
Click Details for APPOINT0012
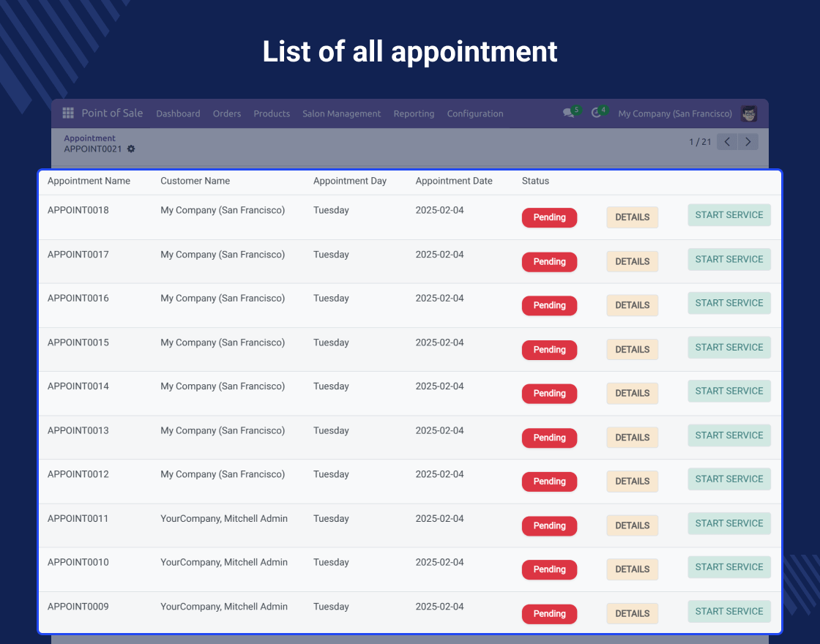tap(633, 482)
